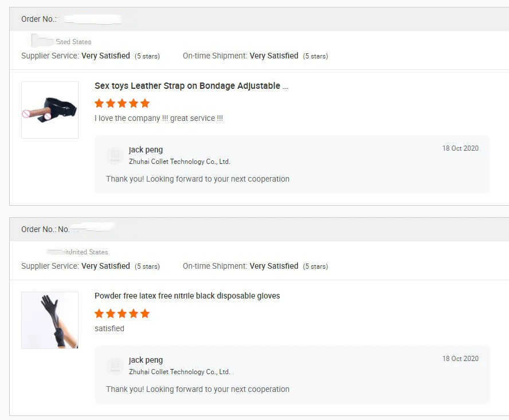The image size is (509, 420).
Task: Open the leather strap product thumbnail
Action: [x=50, y=110]
